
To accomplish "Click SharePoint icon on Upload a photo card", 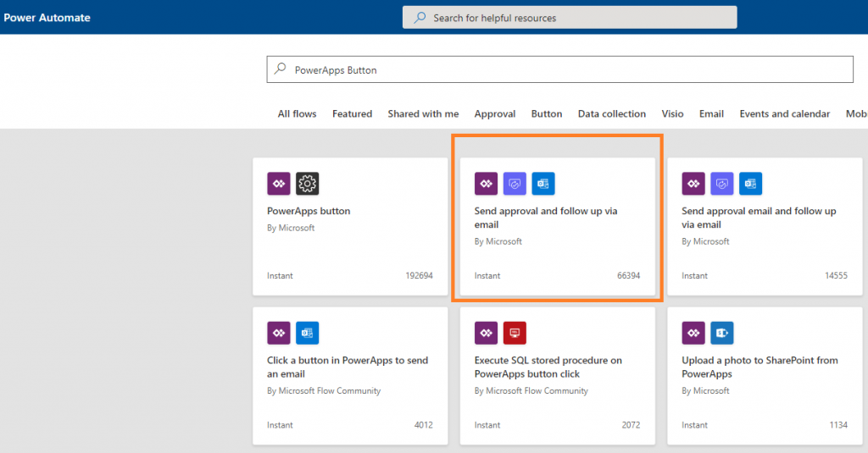I will click(722, 333).
